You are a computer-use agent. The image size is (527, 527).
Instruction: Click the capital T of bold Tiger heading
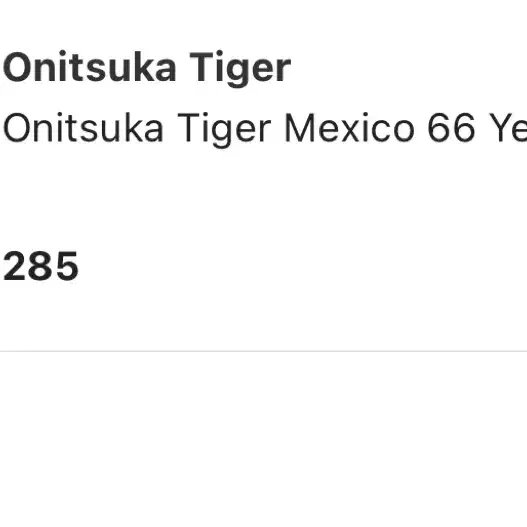click(202, 67)
